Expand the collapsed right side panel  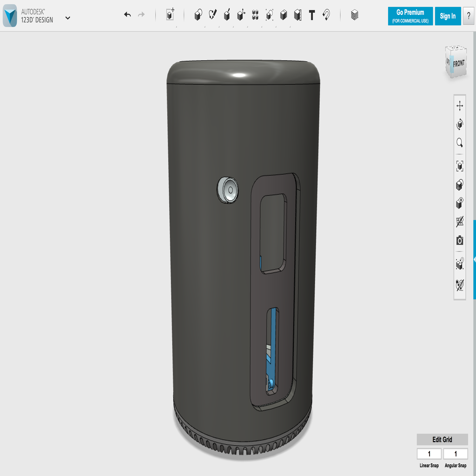pos(475,260)
